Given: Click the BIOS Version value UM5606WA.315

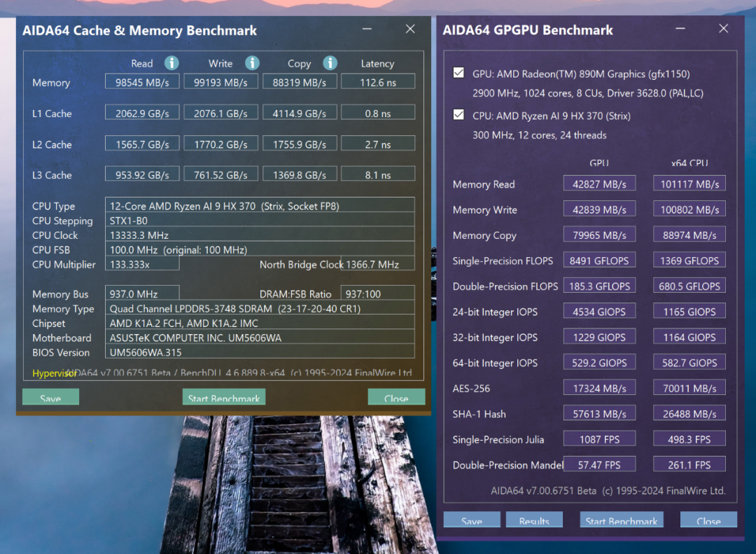Looking at the screenshot, I should (260, 352).
